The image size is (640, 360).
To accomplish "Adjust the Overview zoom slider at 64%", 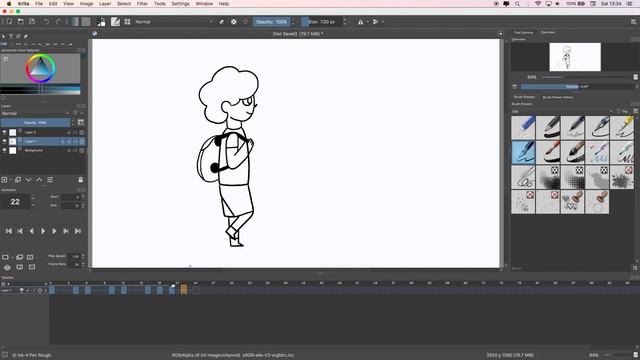I will (x=587, y=77).
